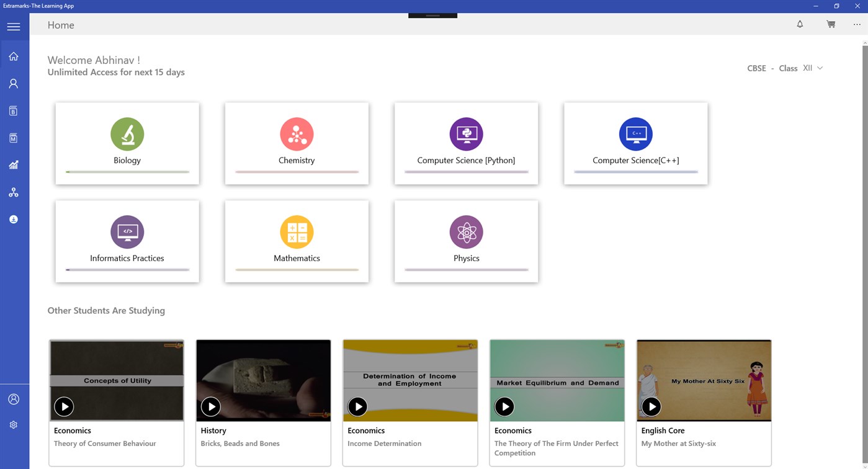Play the Market Equilibrium and Demand video
This screenshot has height=469, width=868.
(x=504, y=406)
